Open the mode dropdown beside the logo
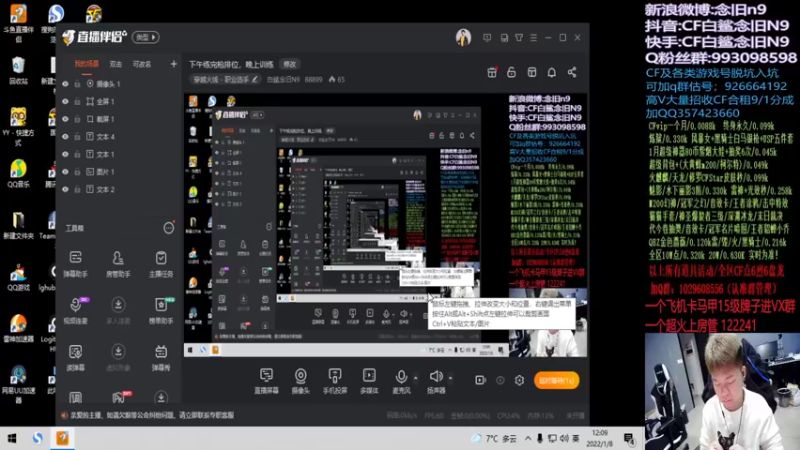800x450 pixels. [x=146, y=37]
